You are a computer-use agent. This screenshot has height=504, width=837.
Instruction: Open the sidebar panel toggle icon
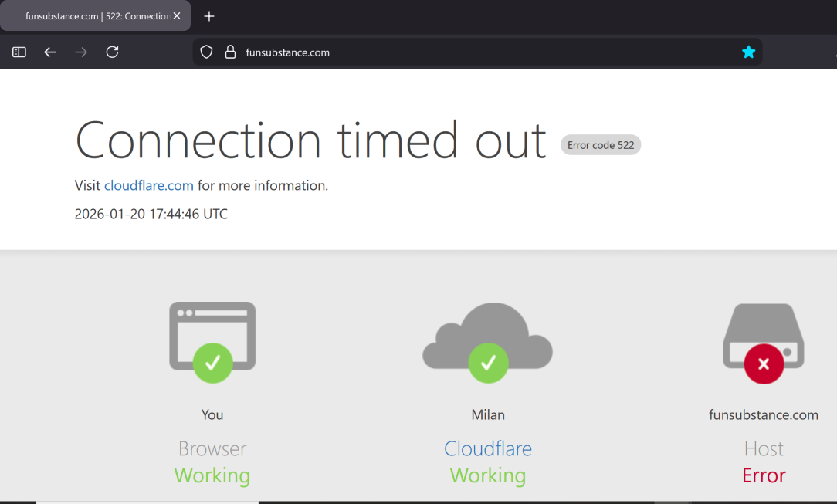(x=19, y=52)
